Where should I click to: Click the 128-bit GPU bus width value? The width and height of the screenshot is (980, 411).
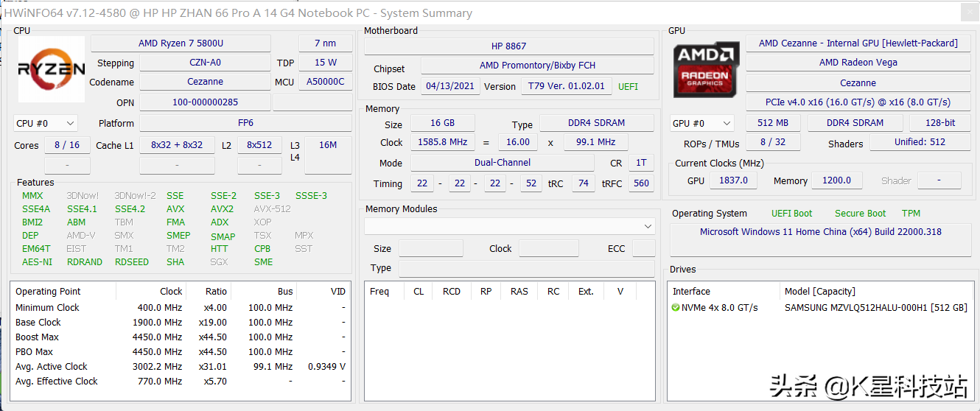tap(939, 123)
